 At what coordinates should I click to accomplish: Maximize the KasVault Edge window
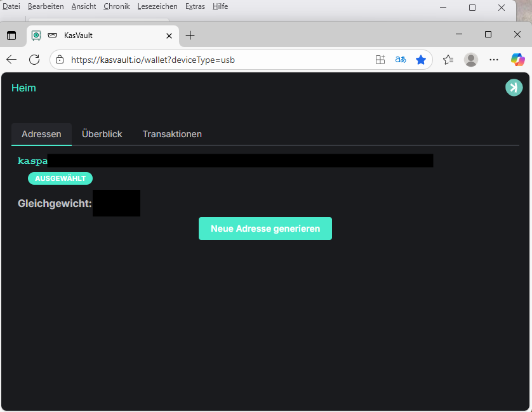[488, 34]
